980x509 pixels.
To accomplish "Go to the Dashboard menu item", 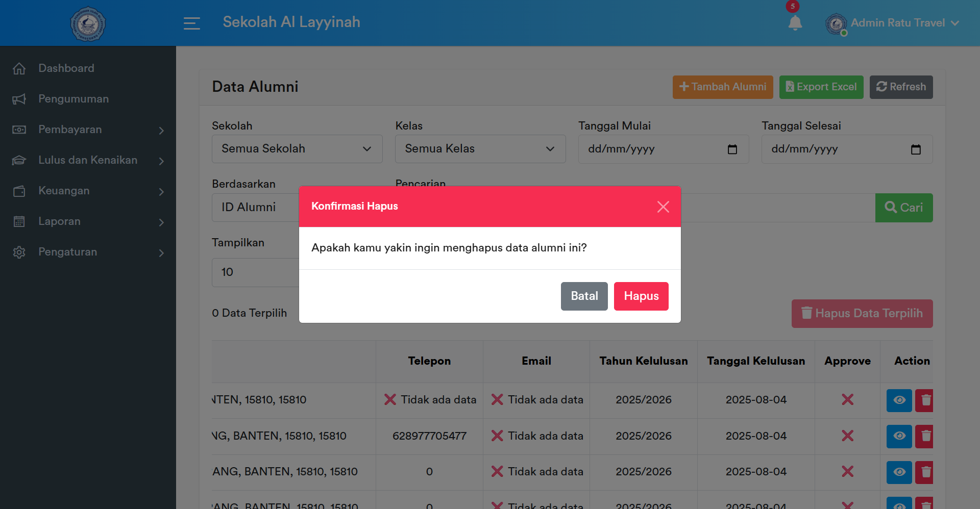I will (66, 68).
